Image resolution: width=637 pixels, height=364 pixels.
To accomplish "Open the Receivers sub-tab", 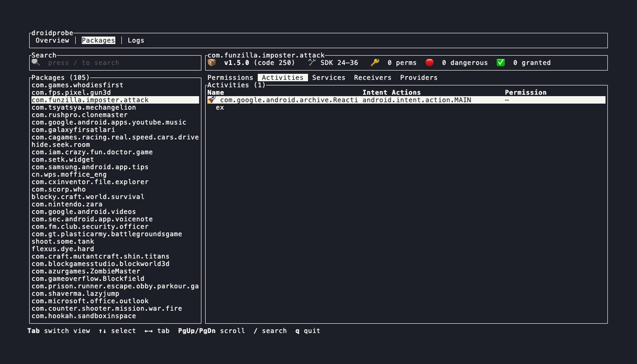I will pos(373,78).
